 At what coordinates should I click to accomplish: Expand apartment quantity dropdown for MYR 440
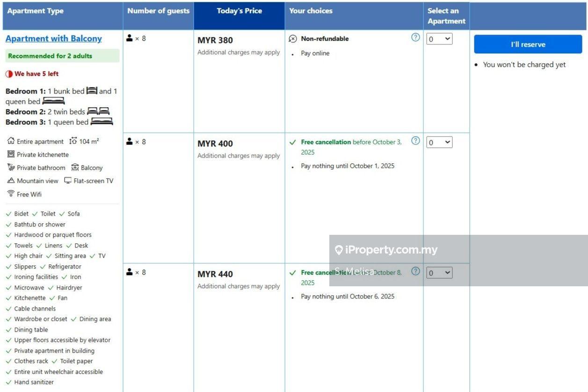(x=439, y=273)
